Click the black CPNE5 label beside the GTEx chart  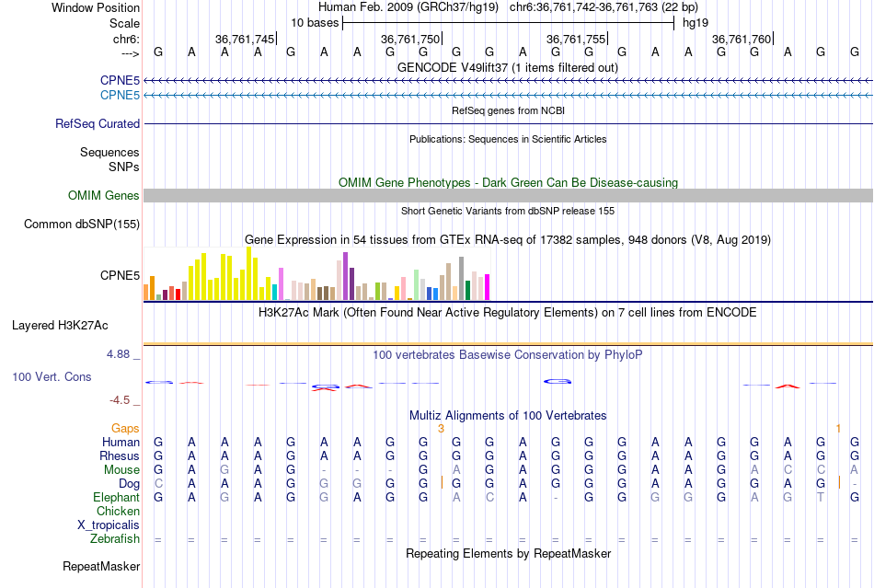pyautogui.click(x=120, y=275)
